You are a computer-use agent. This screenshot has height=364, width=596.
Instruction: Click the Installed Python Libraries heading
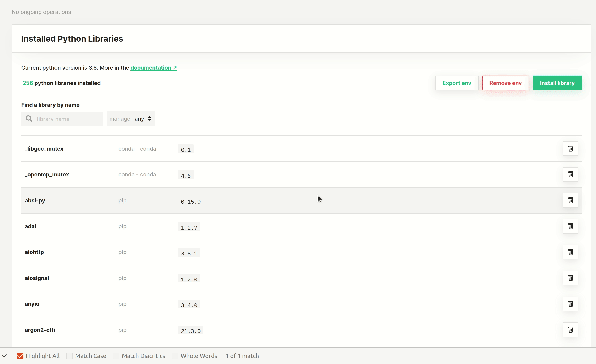72,39
